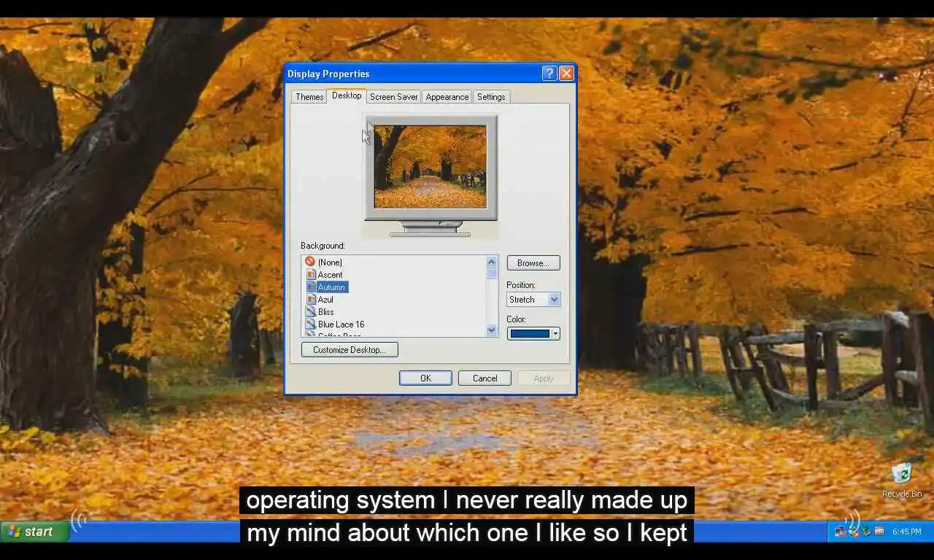Screen dimensions: 934x560
Task: Open the Windows start menu
Action: pyautogui.click(x=34, y=532)
